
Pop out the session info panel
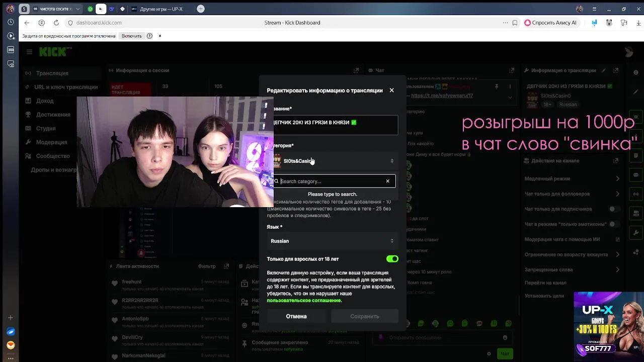point(356,70)
